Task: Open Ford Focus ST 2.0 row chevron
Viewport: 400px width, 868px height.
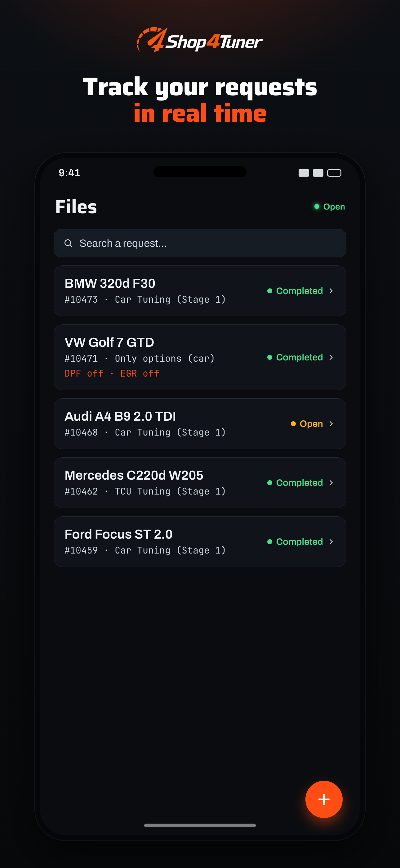Action: [x=331, y=541]
